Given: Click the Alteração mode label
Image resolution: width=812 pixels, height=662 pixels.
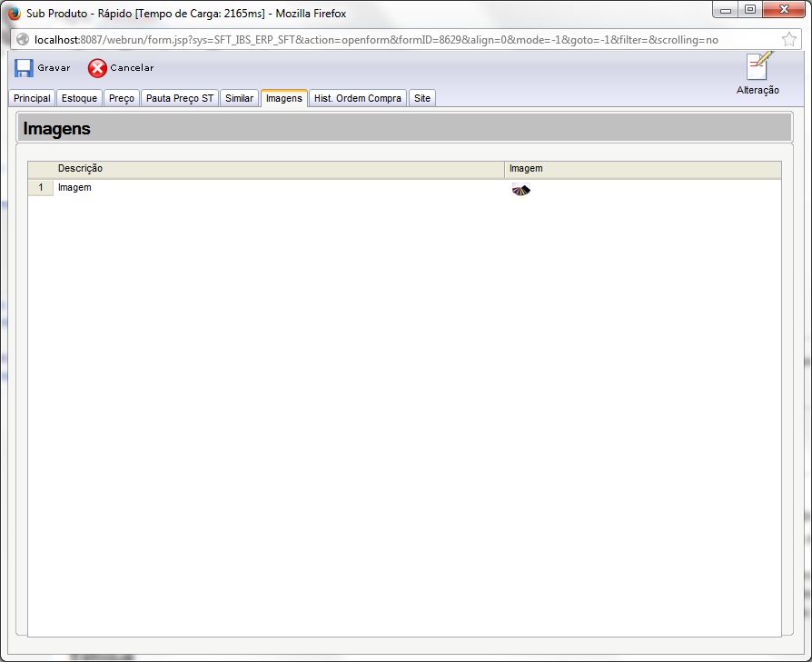Looking at the screenshot, I should [758, 90].
